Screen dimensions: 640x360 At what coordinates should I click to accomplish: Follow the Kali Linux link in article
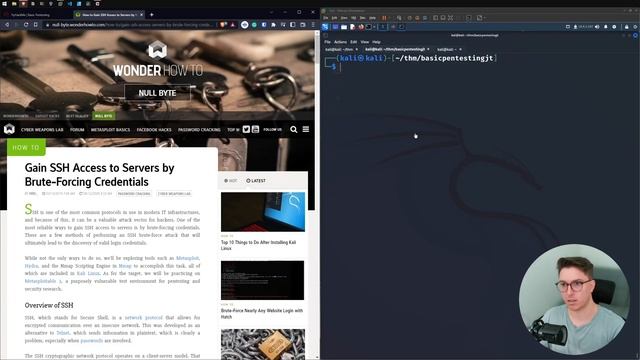88,273
